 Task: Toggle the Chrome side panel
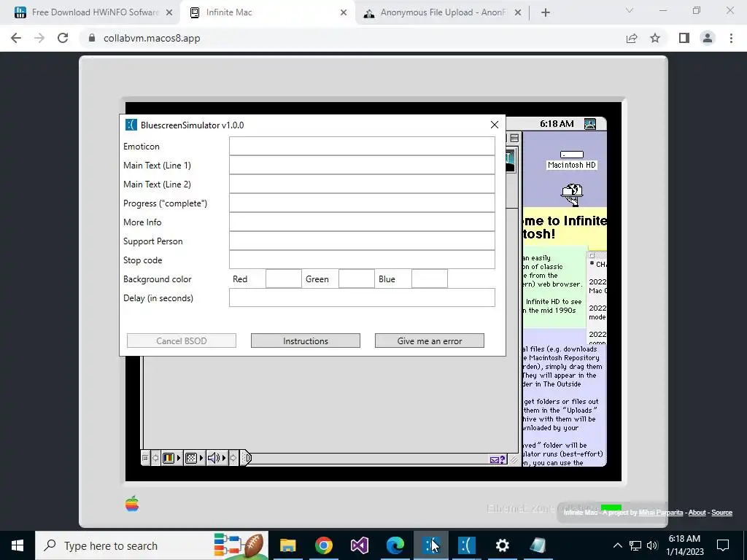[684, 38]
